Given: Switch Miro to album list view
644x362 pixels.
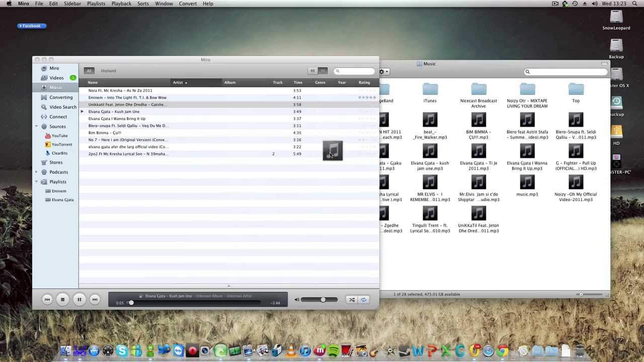Looking at the screenshot, I should 323,71.
